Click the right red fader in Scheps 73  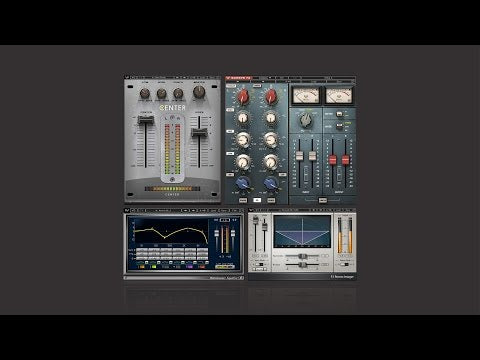(x=346, y=160)
